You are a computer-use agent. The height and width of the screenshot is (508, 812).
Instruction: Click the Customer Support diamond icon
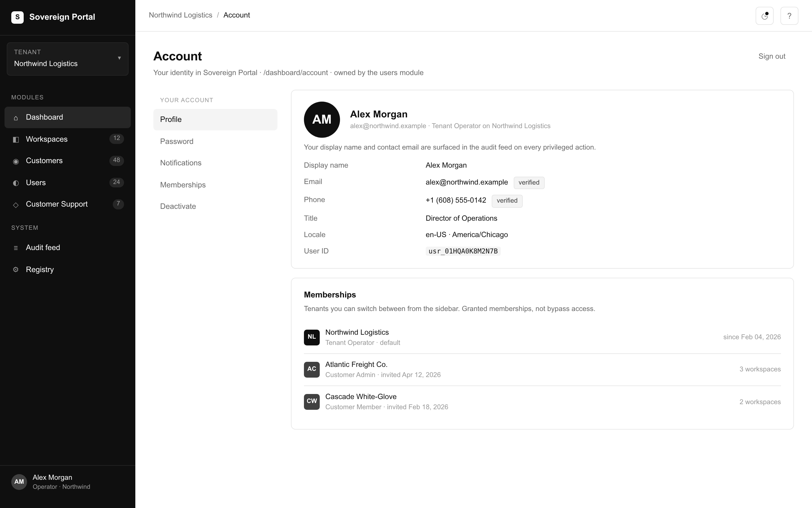(16, 205)
